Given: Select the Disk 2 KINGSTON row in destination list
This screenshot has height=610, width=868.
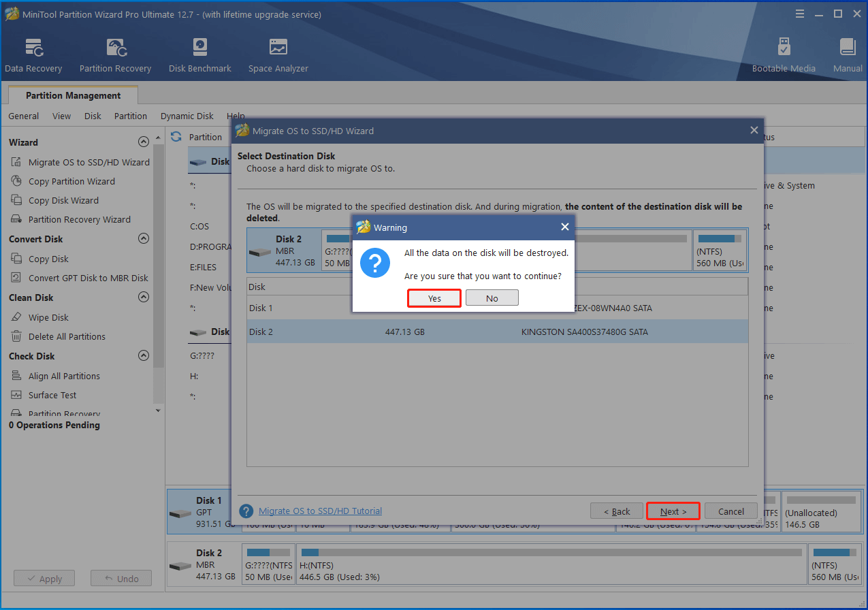Looking at the screenshot, I should (497, 332).
